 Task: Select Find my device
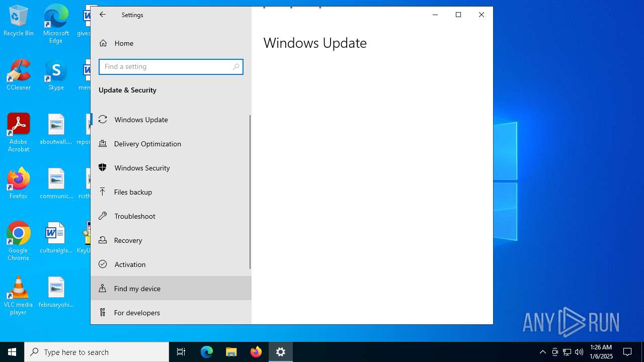click(171, 289)
